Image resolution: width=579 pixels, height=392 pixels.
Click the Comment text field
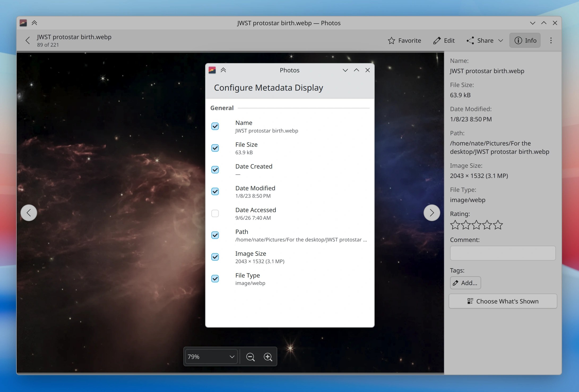[503, 253]
